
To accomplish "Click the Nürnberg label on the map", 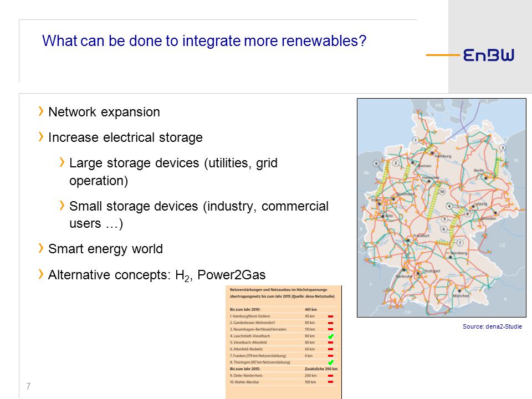I will point(459,253).
